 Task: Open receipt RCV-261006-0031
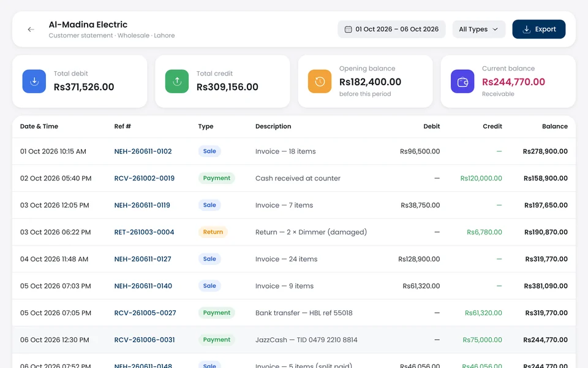pyautogui.click(x=145, y=340)
